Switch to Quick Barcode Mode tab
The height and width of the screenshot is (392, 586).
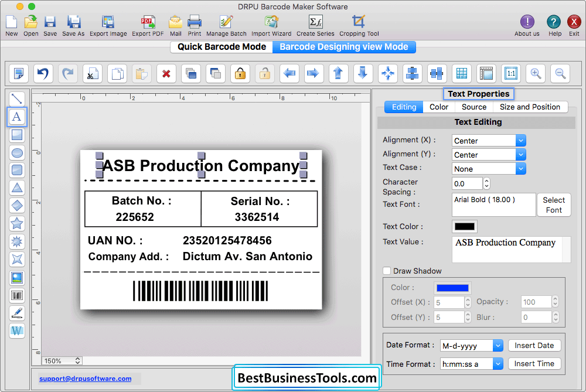(222, 47)
